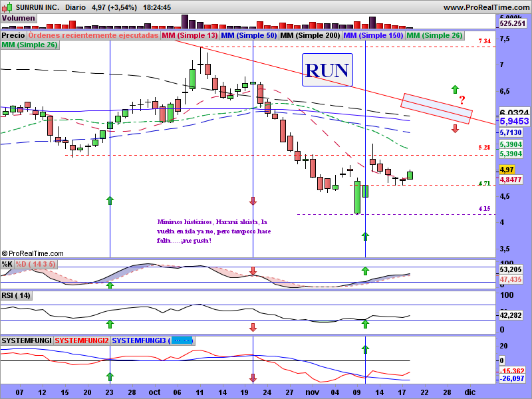Click the Mínimos históricos annotation text
The width and height of the screenshot is (532, 399).
pyautogui.click(x=213, y=231)
